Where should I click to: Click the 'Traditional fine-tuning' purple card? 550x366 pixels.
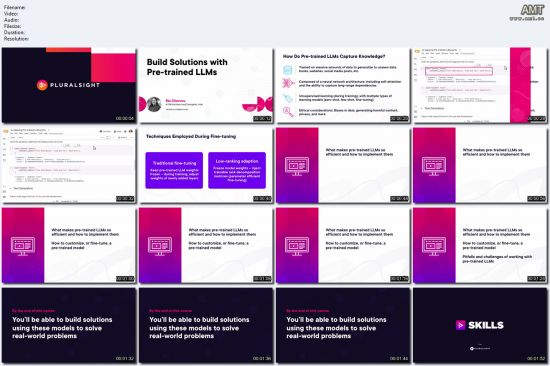point(174,170)
